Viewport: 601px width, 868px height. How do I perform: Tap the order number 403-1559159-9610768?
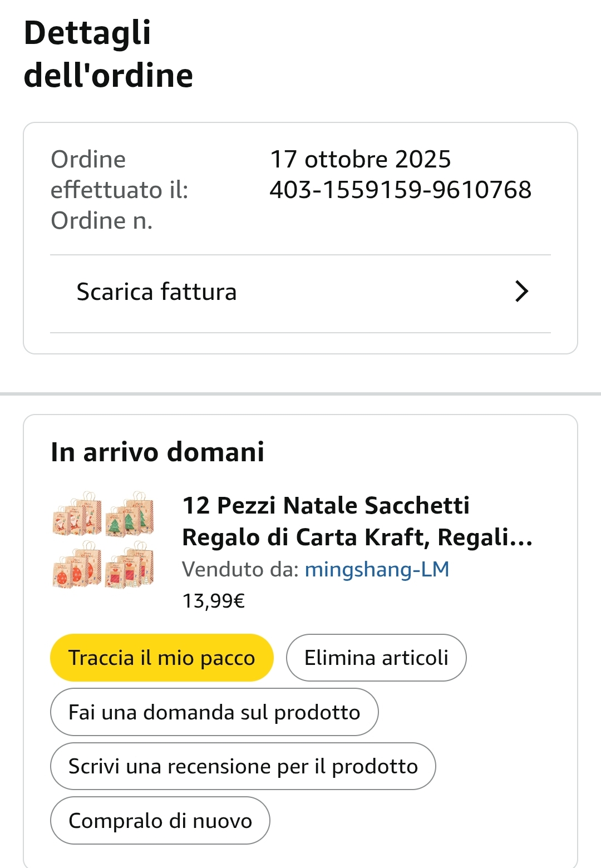coord(400,190)
